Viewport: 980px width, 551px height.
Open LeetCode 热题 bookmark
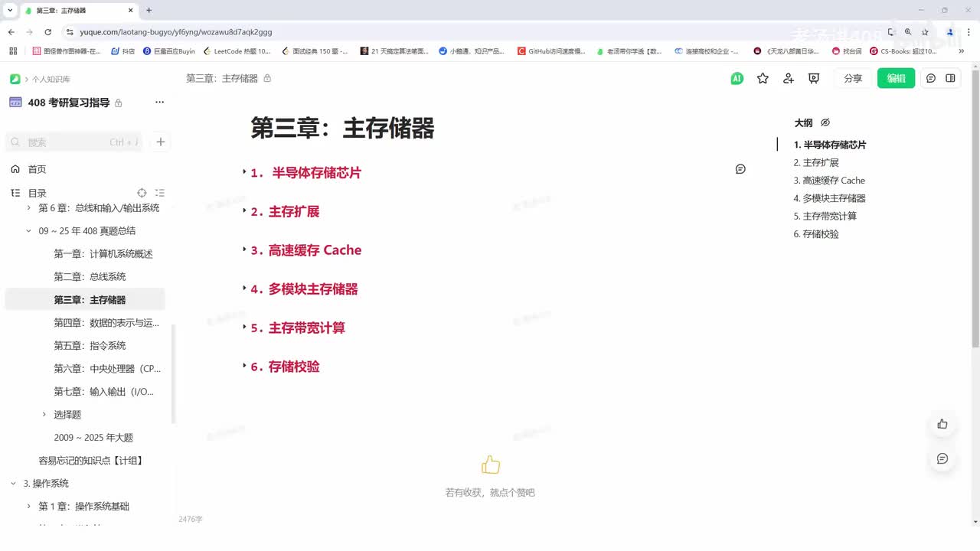point(237,51)
